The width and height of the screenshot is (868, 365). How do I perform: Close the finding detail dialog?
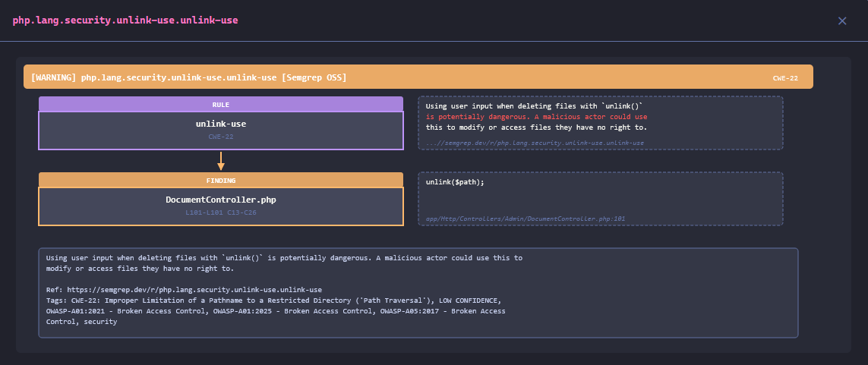pyautogui.click(x=841, y=20)
